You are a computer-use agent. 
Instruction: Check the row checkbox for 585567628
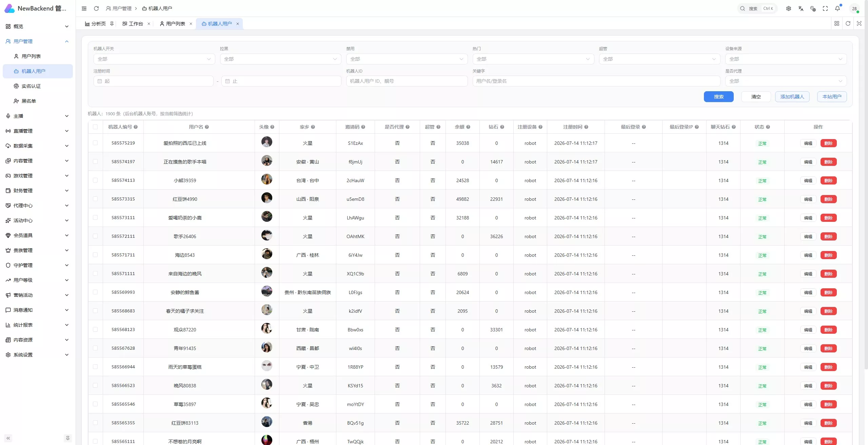(95, 348)
